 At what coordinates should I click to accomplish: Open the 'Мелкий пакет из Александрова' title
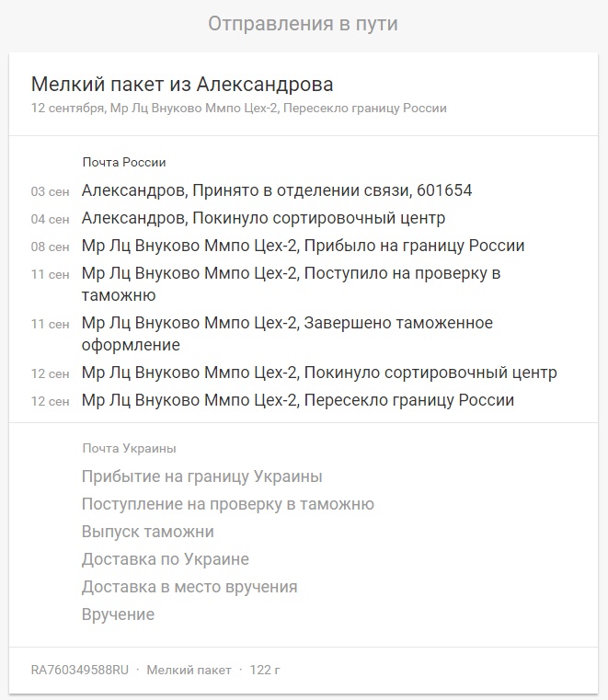point(182,85)
